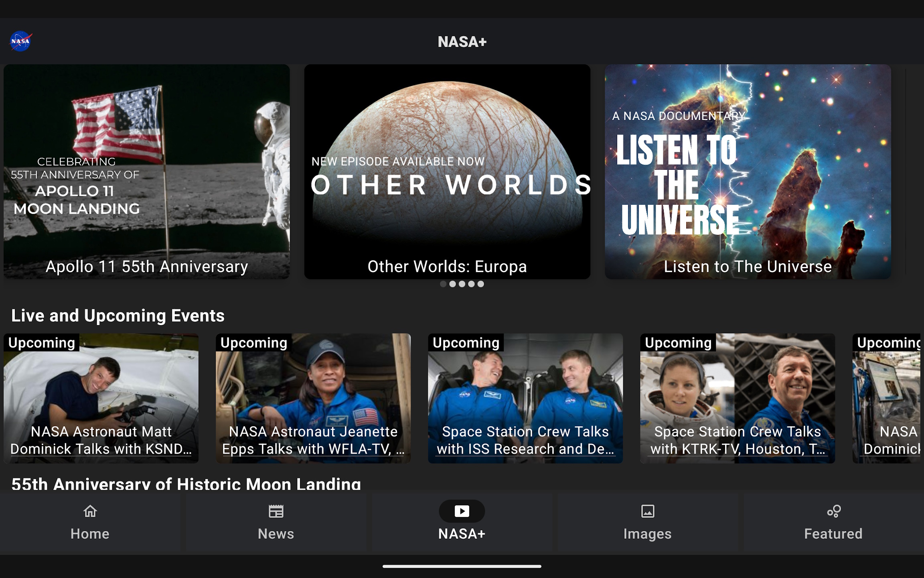Click the Live and Upcoming Events heading
Image resolution: width=924 pixels, height=578 pixels.
[x=118, y=315]
